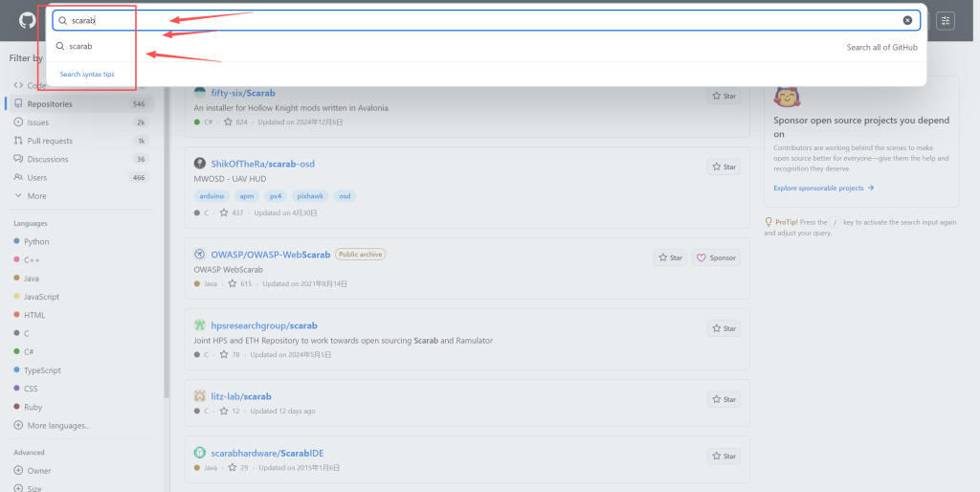This screenshot has width=980, height=492.
Task: Filter results by Discussions
Action: (80, 159)
